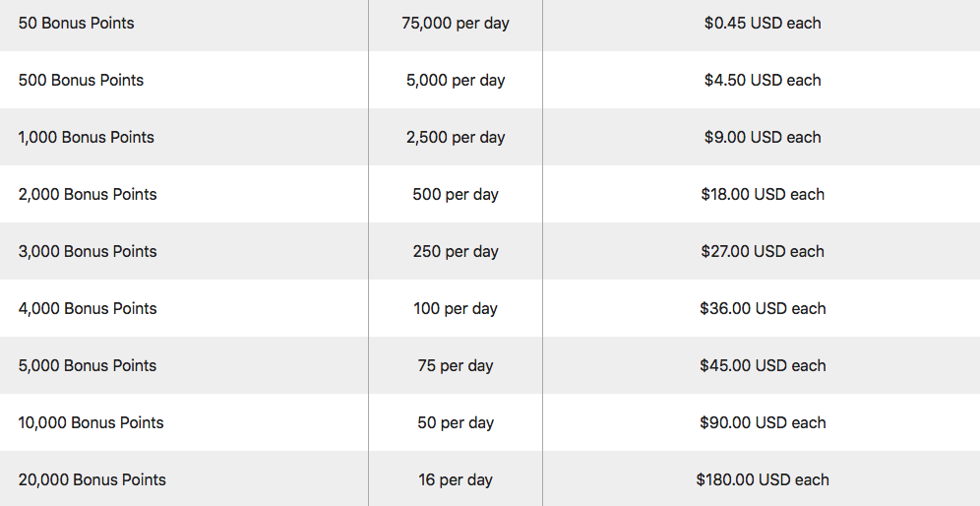Select the 5,000 per day value
This screenshot has height=506, width=980.
pyautogui.click(x=456, y=80)
